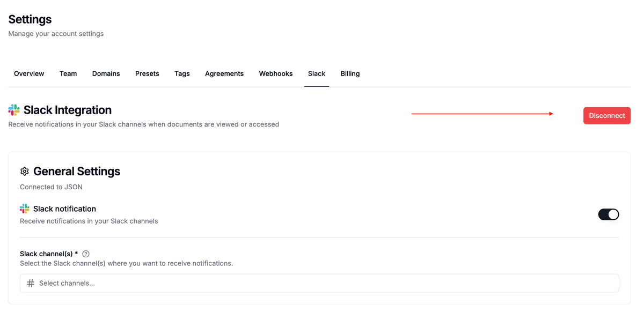
Task: Click the hash icon in the channels field
Action: (30, 283)
